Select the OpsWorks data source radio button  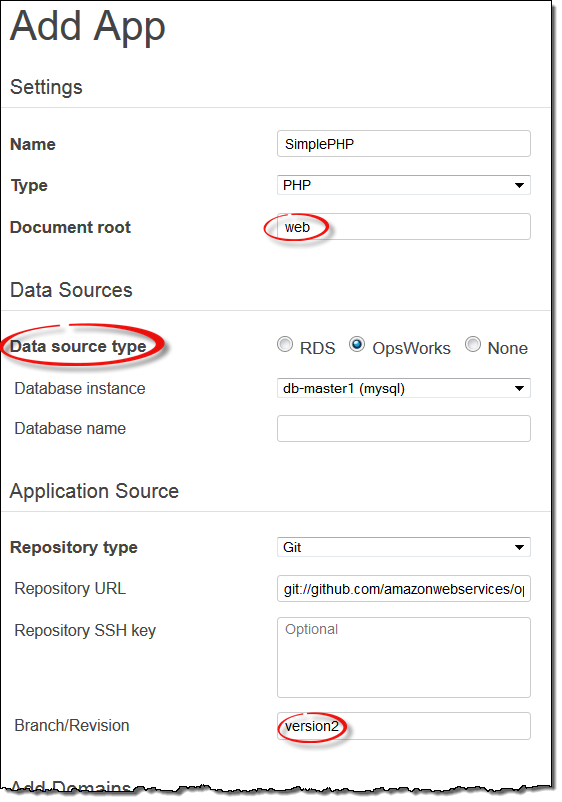pyautogui.click(x=357, y=344)
